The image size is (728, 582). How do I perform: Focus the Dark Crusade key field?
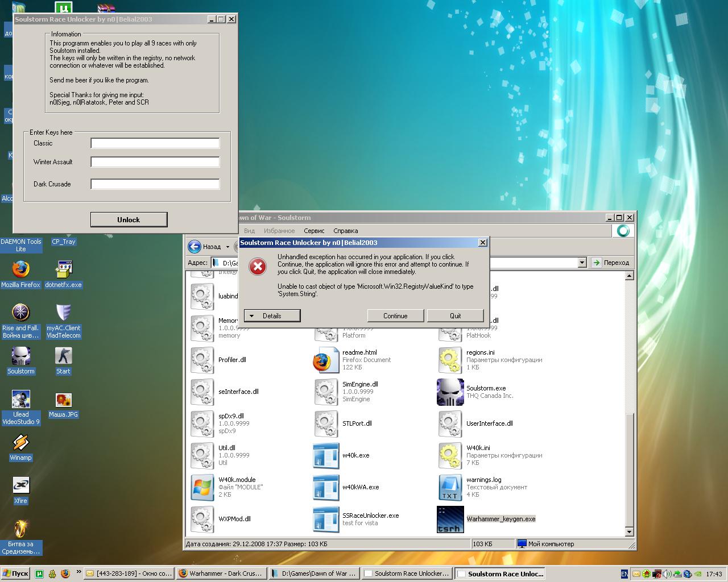tap(155, 184)
